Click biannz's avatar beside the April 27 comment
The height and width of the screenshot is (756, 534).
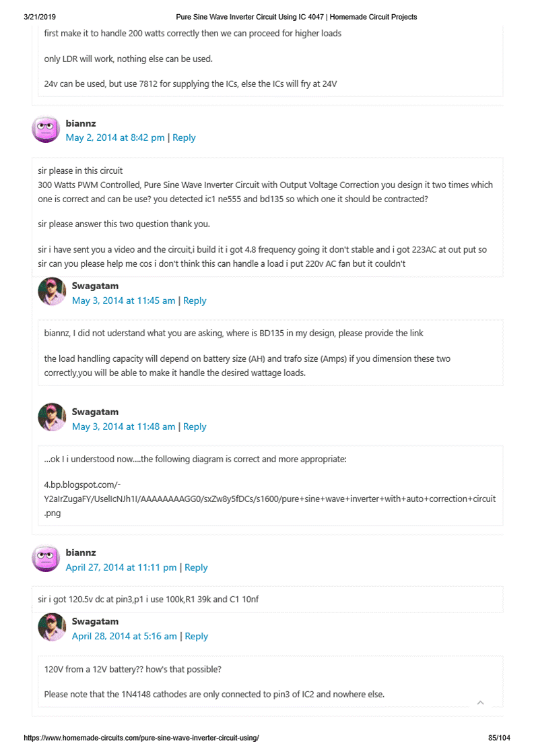click(x=46, y=559)
